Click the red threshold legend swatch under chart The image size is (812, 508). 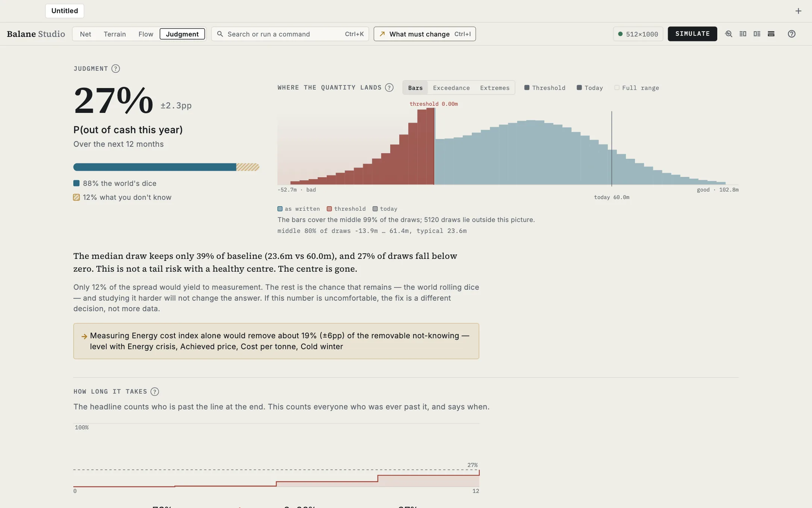329,209
